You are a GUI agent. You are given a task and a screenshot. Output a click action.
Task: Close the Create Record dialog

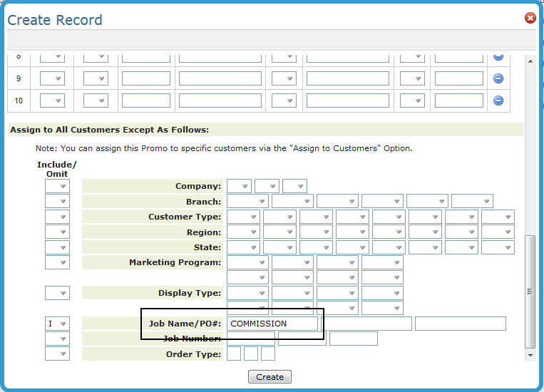coord(530,18)
